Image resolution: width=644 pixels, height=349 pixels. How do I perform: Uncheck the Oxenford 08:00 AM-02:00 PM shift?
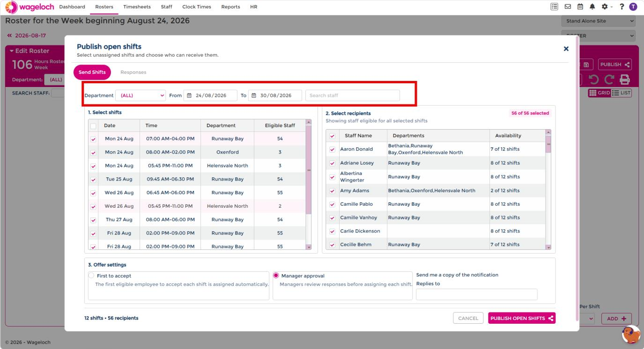pos(93,153)
